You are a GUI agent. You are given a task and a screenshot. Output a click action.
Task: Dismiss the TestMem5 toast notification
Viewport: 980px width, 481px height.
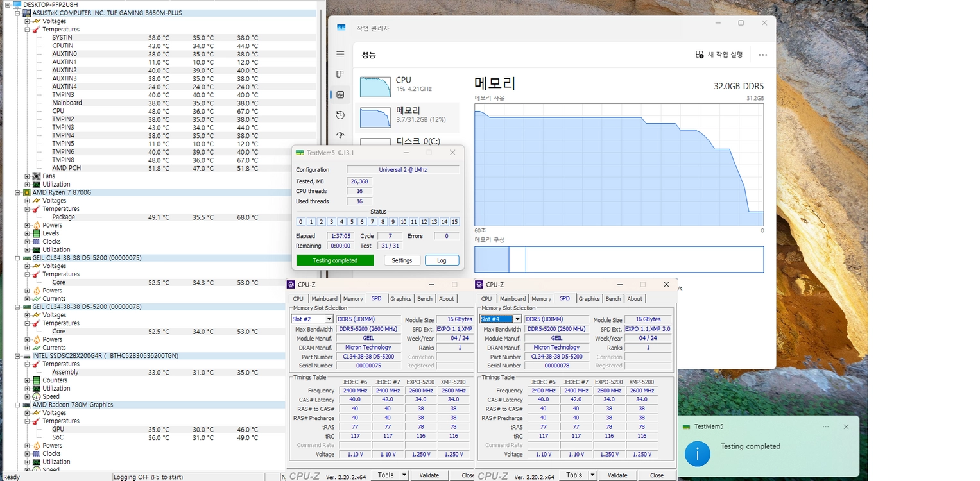846,426
